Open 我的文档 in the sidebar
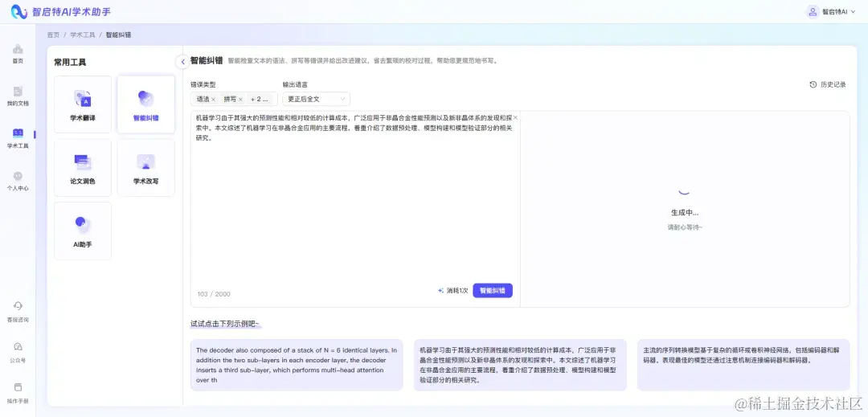The height and width of the screenshot is (417, 868). [18, 96]
